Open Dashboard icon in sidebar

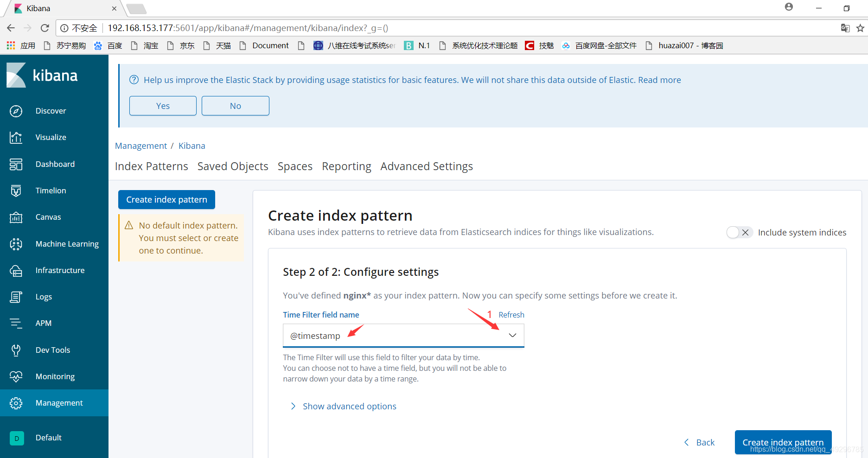16,164
